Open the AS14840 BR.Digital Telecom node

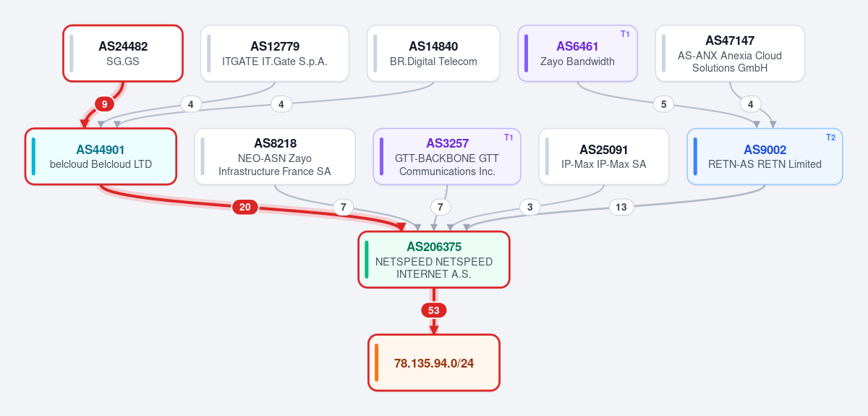click(x=433, y=54)
